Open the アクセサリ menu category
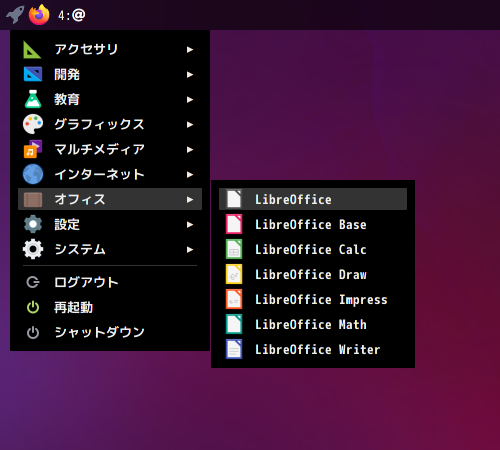 point(110,50)
